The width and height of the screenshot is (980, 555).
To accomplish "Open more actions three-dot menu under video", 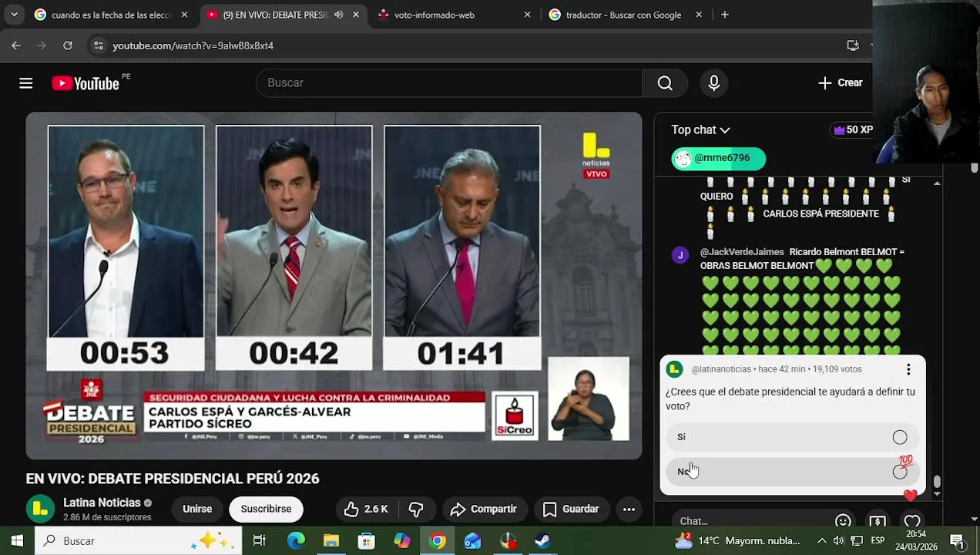I will (629, 509).
